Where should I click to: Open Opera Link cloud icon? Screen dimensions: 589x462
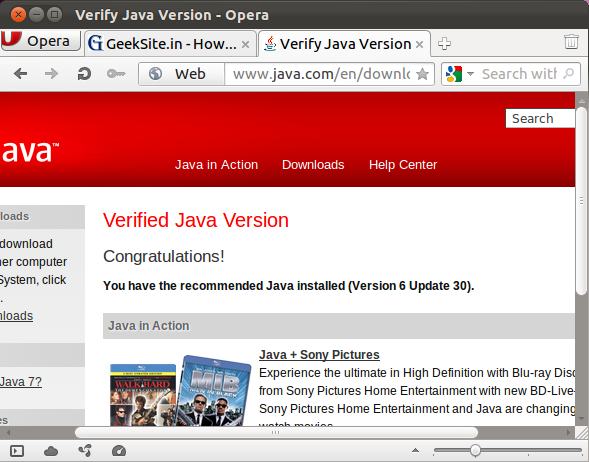(x=51, y=451)
